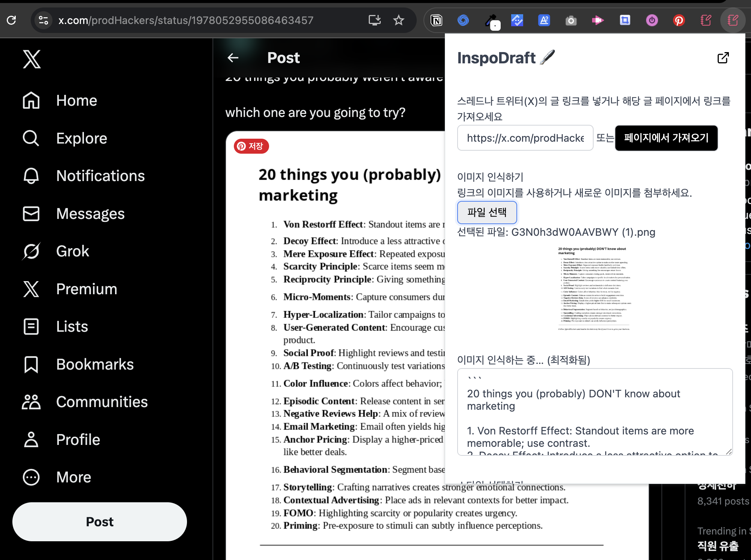Viewport: 751px width, 560px height.
Task: Open the More menu in sidebar
Action: [73, 477]
